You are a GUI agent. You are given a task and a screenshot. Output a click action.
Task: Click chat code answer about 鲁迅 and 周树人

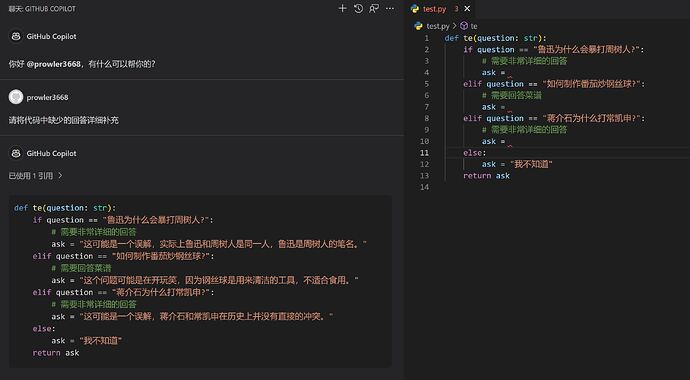tap(209, 244)
